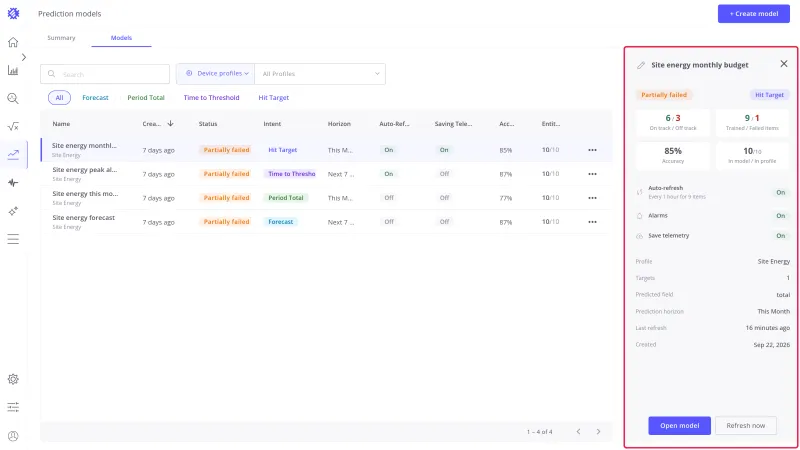Select the Forecast filter chip
Screen dimensions: 800x450
coord(95,97)
